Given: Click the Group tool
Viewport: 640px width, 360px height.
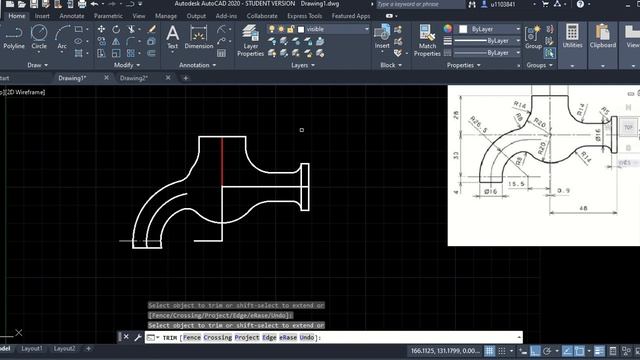Looking at the screenshot, I should pyautogui.click(x=533, y=37).
